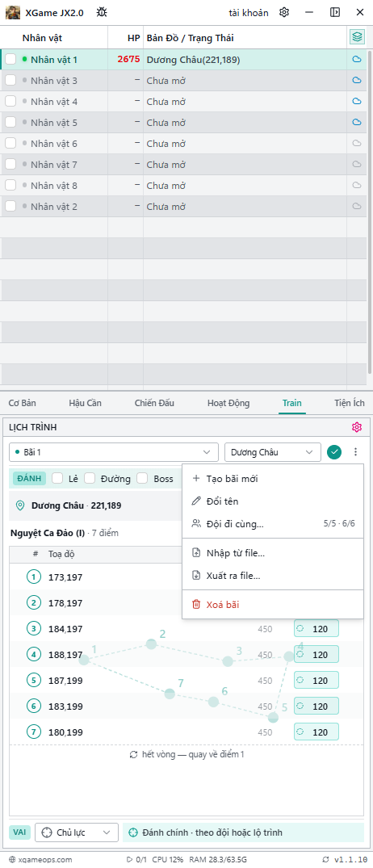Click the Nhân vật column header

[42, 38]
